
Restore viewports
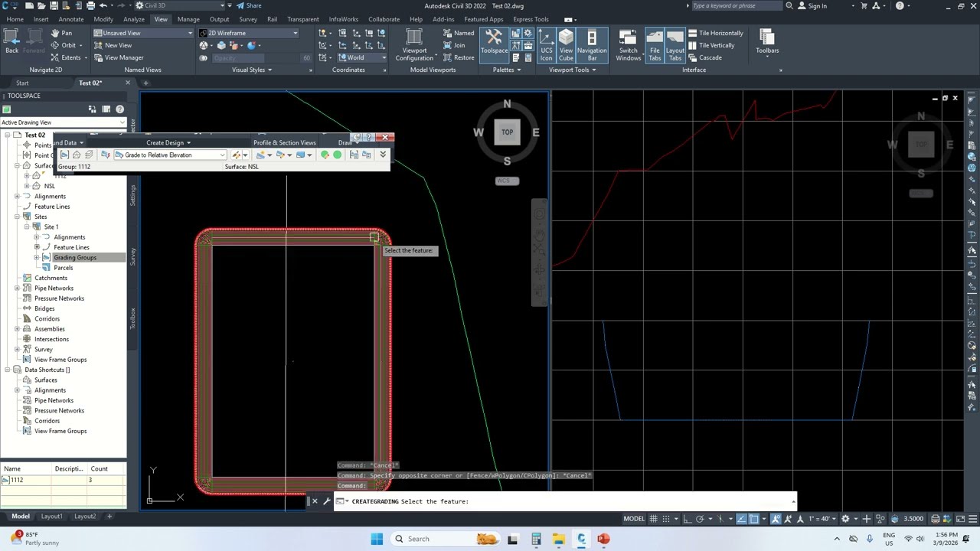459,57
